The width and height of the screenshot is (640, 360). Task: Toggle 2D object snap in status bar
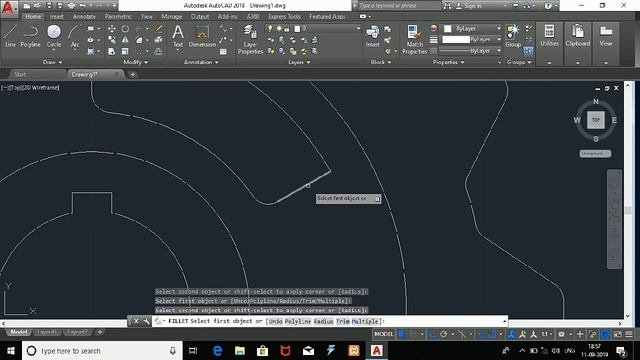click(492, 334)
